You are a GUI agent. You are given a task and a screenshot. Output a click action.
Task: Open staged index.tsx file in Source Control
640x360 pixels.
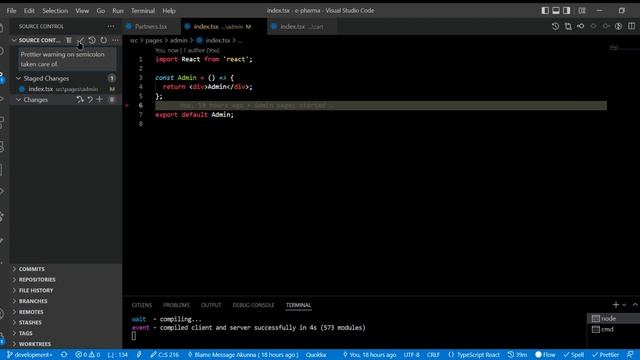coord(67,89)
